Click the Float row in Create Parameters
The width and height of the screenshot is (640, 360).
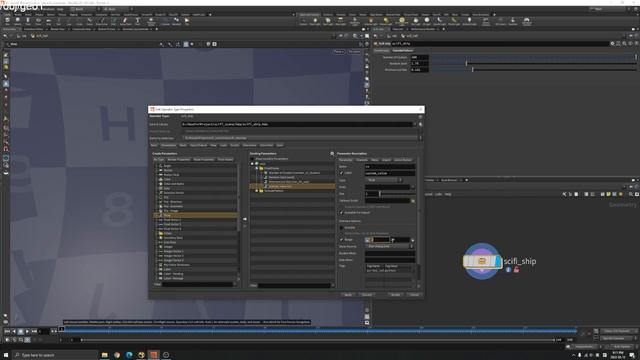coord(196,215)
